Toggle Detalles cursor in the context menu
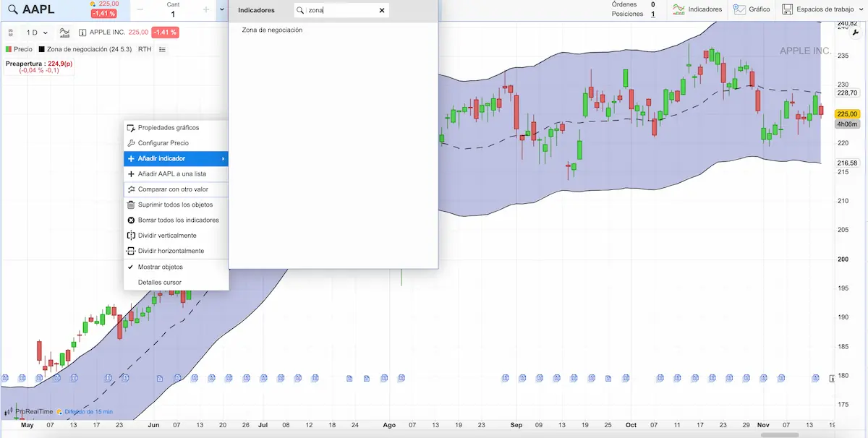 (x=159, y=282)
